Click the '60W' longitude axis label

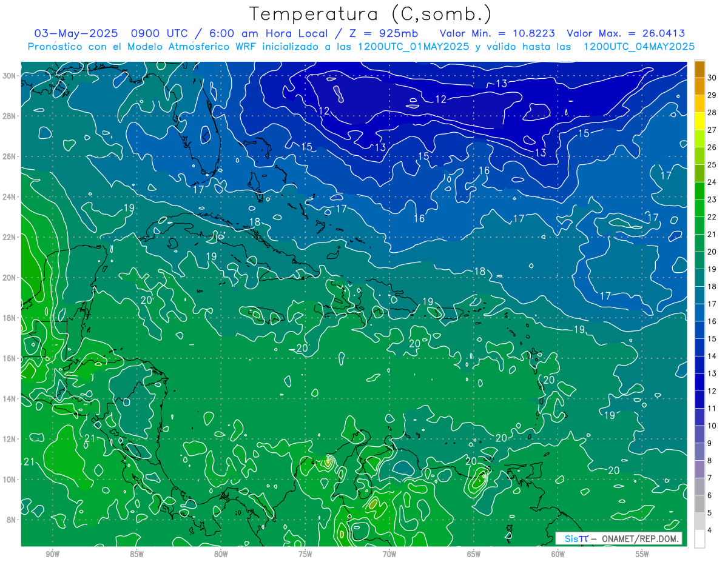(x=558, y=554)
